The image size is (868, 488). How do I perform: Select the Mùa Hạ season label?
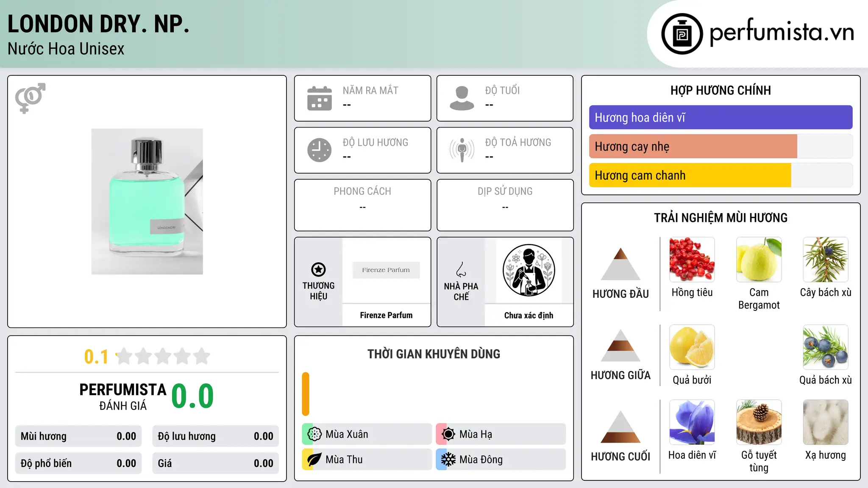click(476, 434)
